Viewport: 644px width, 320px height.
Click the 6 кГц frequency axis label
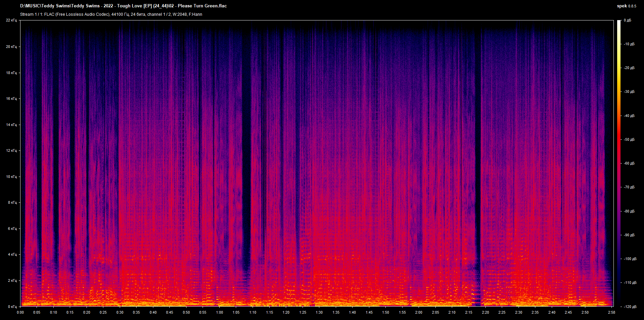tap(12, 229)
